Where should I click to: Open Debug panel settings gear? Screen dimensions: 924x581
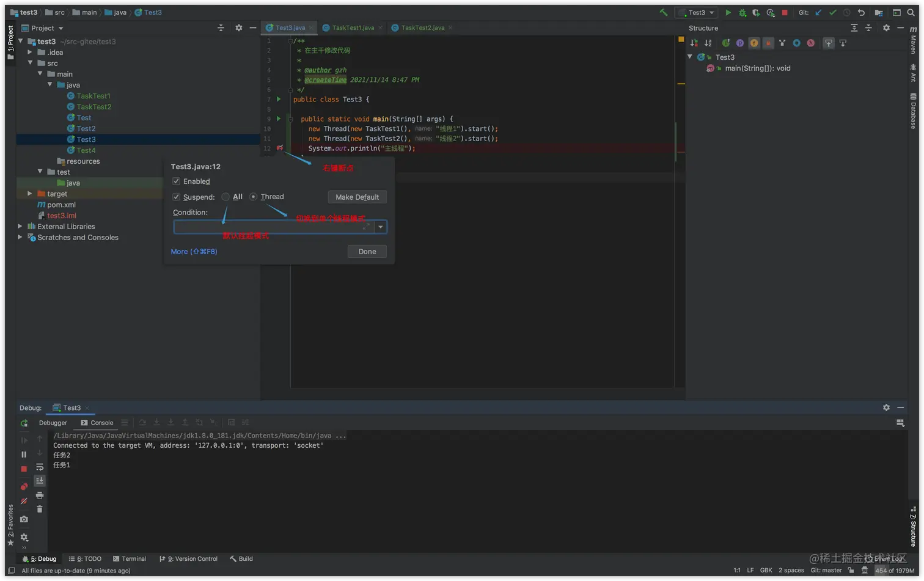[886, 407]
